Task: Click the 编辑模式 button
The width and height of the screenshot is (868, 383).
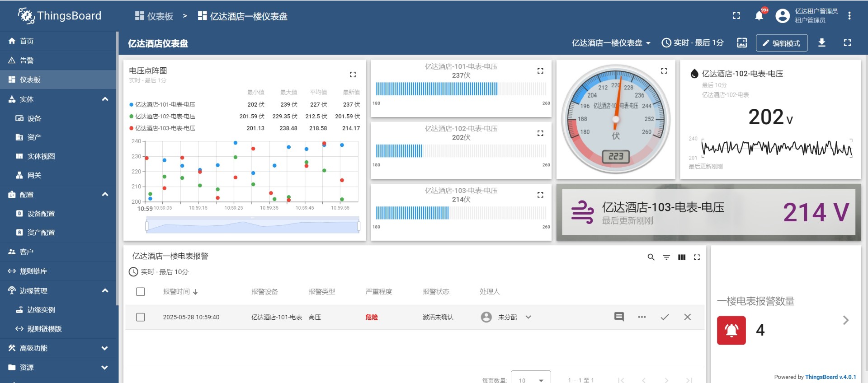Action: click(781, 43)
